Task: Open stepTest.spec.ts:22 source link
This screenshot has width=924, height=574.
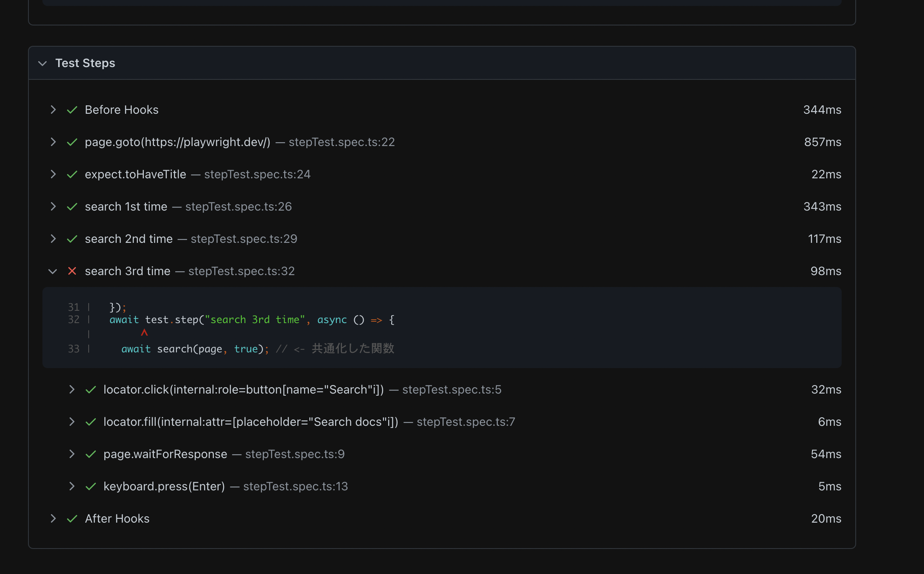Action: pos(342,142)
